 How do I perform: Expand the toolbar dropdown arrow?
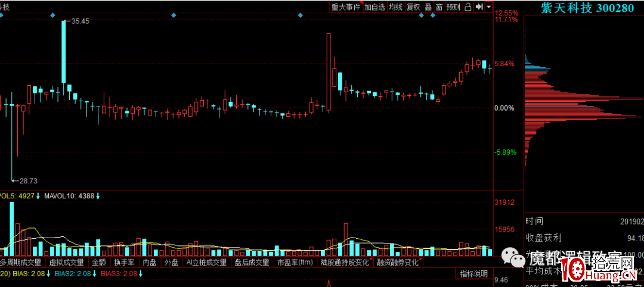coord(488,7)
